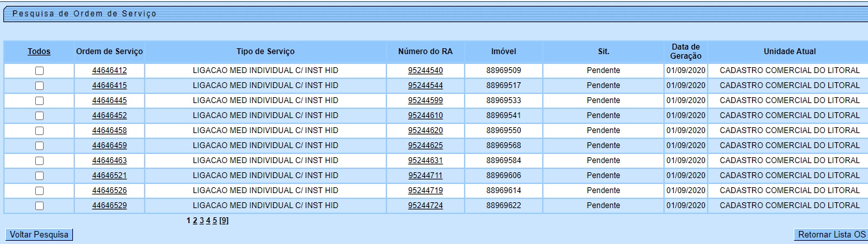This screenshot has height=244, width=868.
Task: Open service order 44646452
Action: pos(109,115)
